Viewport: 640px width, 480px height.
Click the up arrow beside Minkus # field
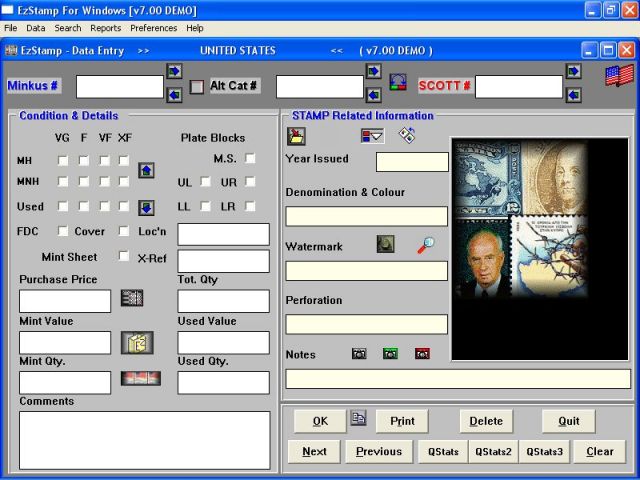174,71
